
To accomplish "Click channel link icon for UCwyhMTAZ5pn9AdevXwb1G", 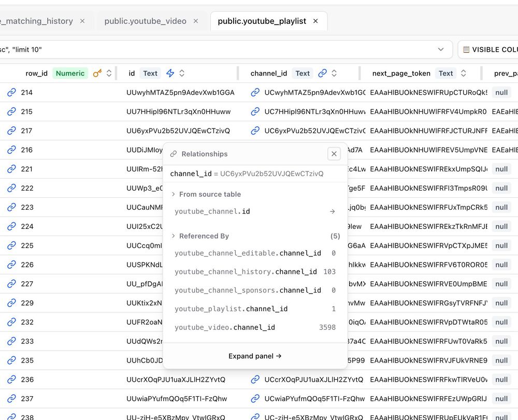I will (x=255, y=93).
